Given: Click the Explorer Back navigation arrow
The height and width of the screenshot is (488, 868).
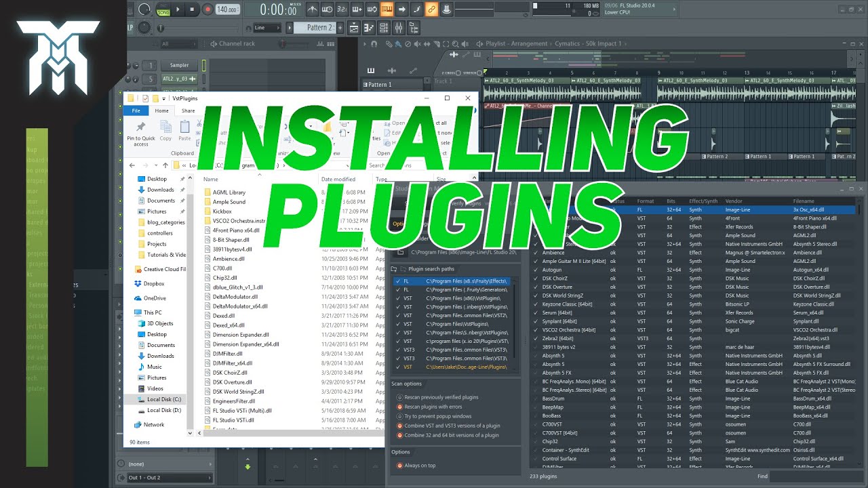Looking at the screenshot, I should click(x=132, y=165).
